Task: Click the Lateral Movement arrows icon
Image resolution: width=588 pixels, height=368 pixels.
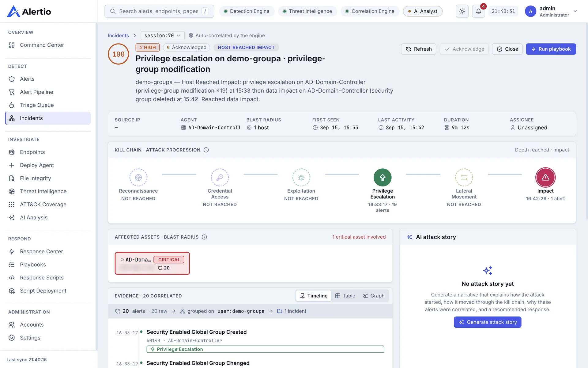Action: point(464,177)
